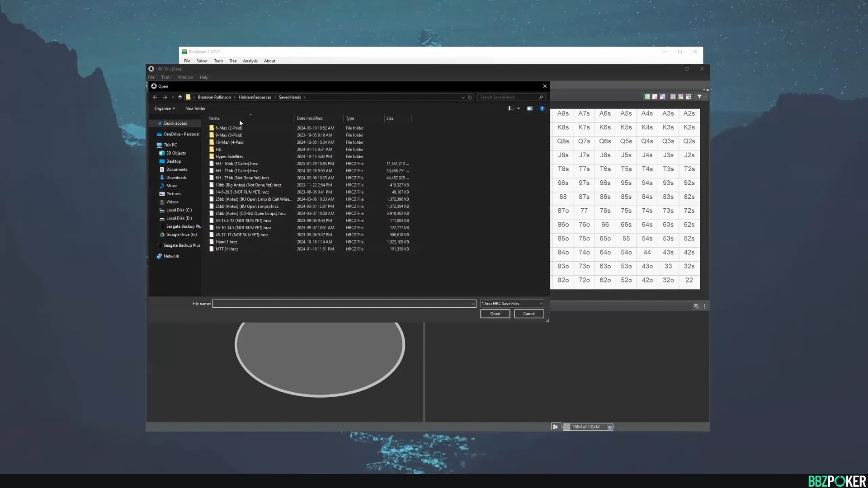The height and width of the screenshot is (488, 868).
Task: Open the three-dot menu in lower panel
Action: [x=704, y=306]
